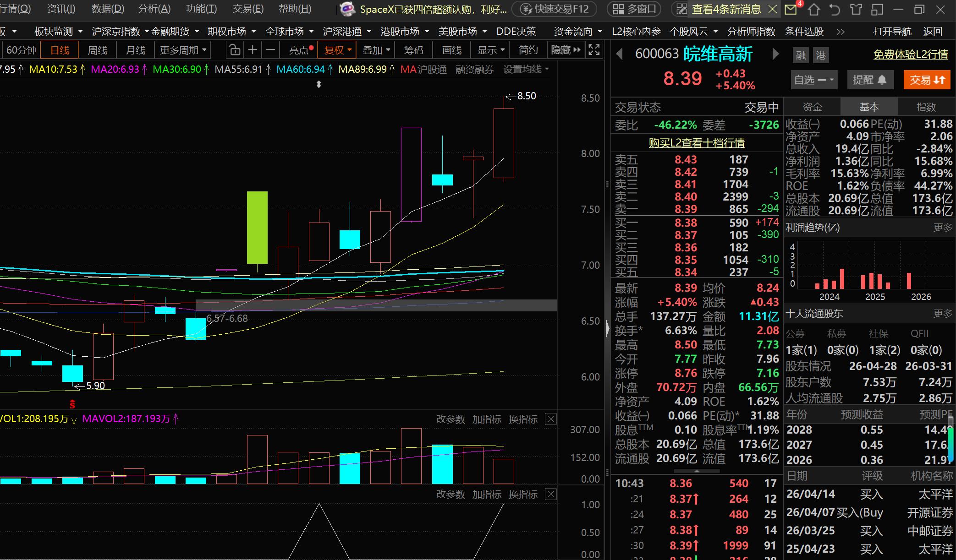Switch to the 周线 weekly chart tab
Image resolution: width=956 pixels, height=560 pixels.
[98, 50]
